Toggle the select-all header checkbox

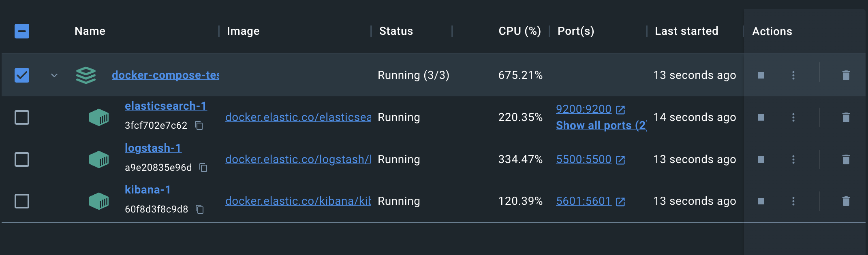(22, 31)
